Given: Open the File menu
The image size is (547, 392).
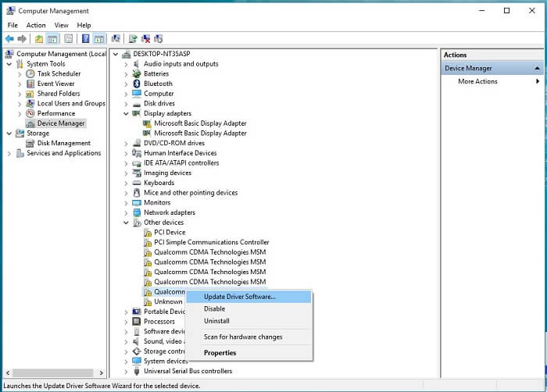Looking at the screenshot, I should click(13, 25).
